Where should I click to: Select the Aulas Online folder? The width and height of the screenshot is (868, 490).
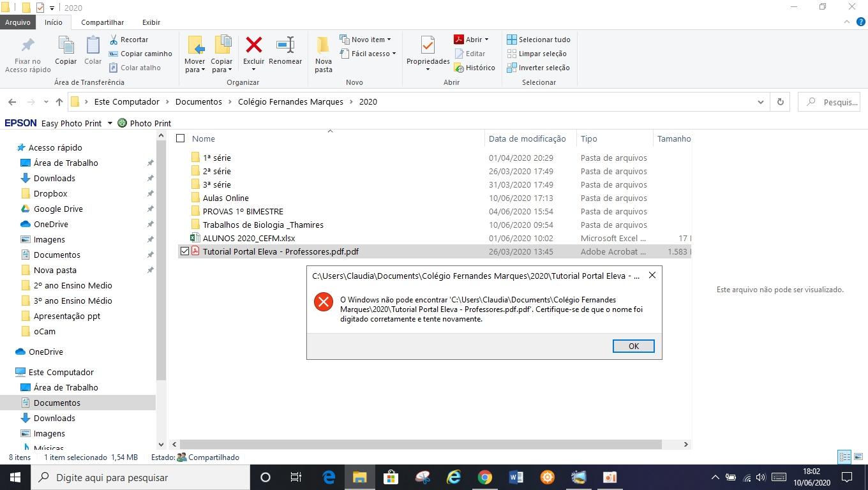pyautogui.click(x=226, y=198)
